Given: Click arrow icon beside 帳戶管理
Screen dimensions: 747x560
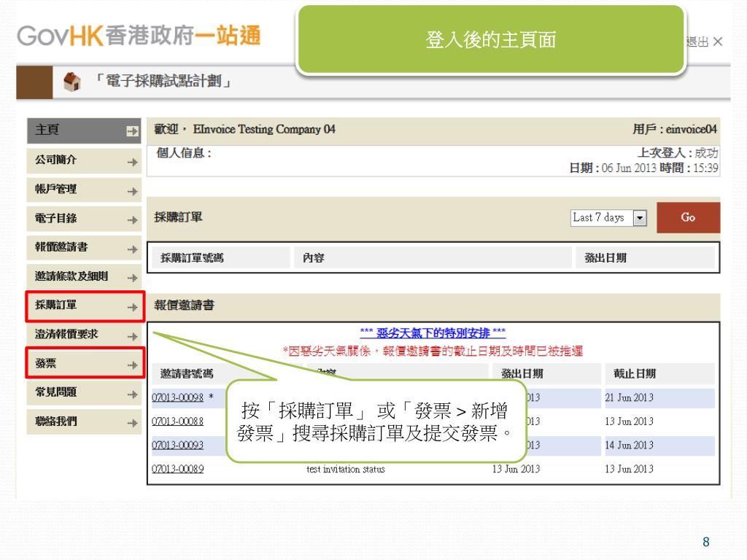Looking at the screenshot, I should click(x=133, y=192).
